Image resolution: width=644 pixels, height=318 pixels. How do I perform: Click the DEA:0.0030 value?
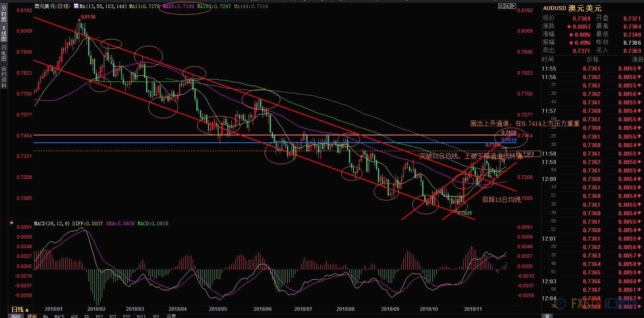(x=120, y=223)
